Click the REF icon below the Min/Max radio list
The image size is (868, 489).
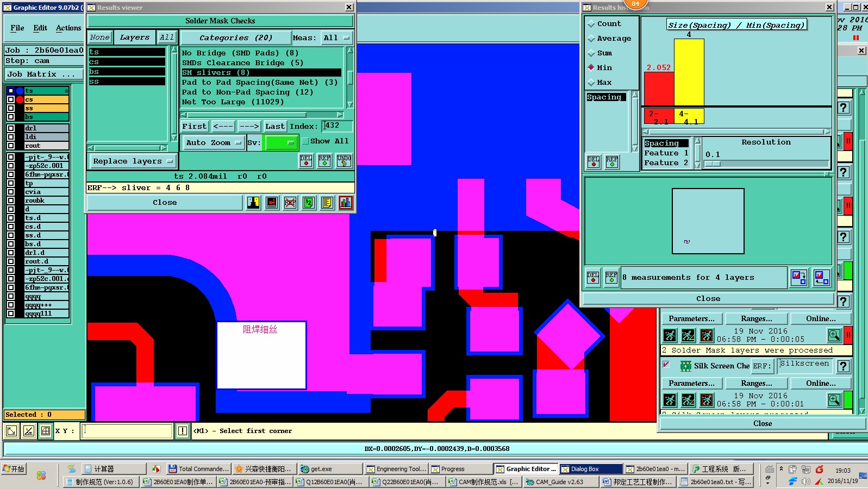point(612,162)
